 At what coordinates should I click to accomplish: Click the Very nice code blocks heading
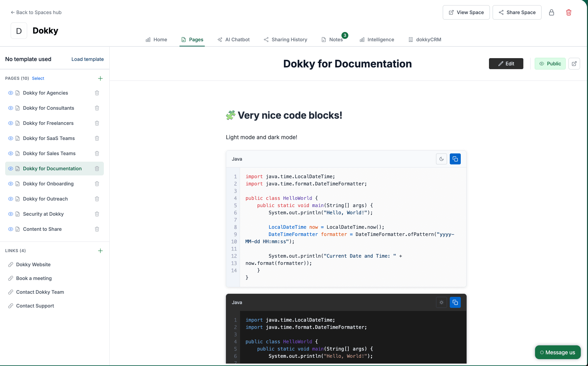point(284,115)
